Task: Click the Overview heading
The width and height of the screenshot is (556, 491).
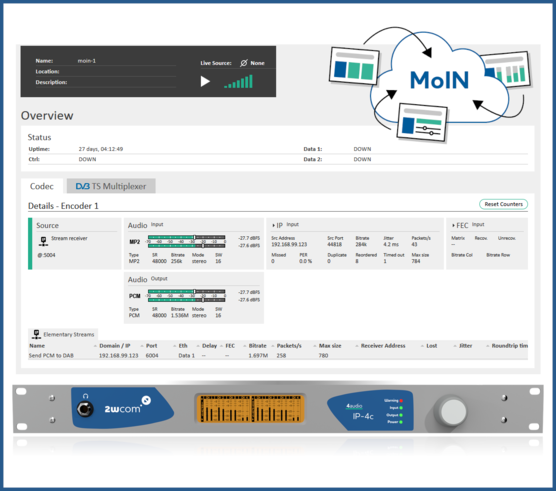Action: [x=47, y=116]
